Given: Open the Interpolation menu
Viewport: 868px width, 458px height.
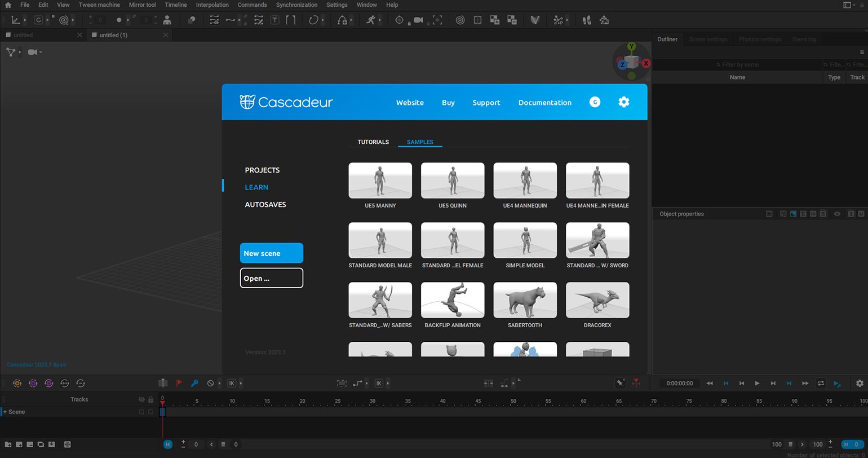Looking at the screenshot, I should point(212,5).
